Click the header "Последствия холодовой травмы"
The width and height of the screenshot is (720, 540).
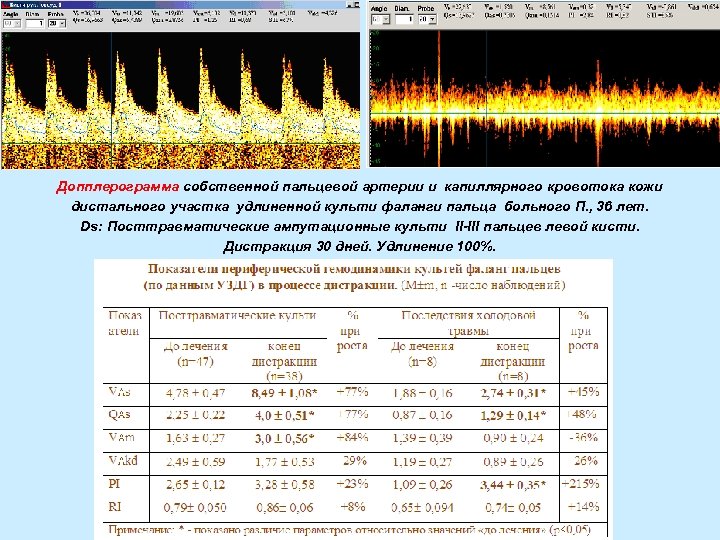pos(468,323)
